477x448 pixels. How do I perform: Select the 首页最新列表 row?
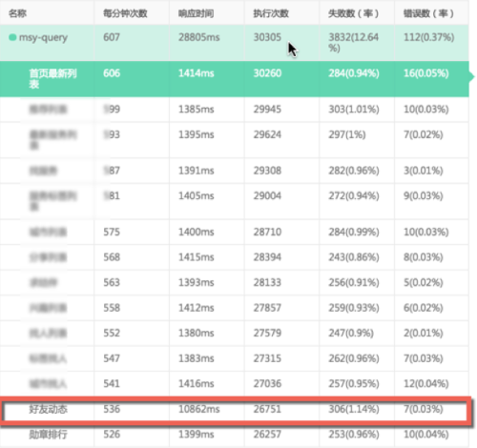[235, 79]
